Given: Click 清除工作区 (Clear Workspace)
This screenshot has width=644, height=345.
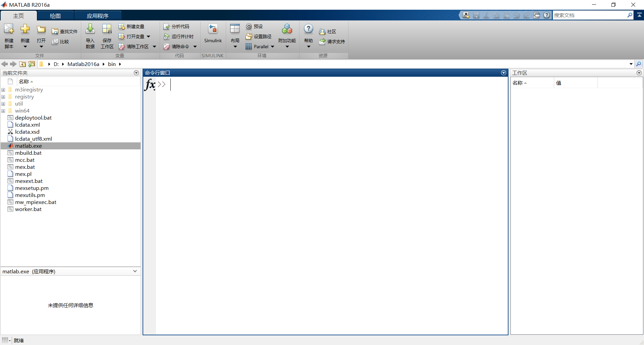Looking at the screenshot, I should point(133,47).
